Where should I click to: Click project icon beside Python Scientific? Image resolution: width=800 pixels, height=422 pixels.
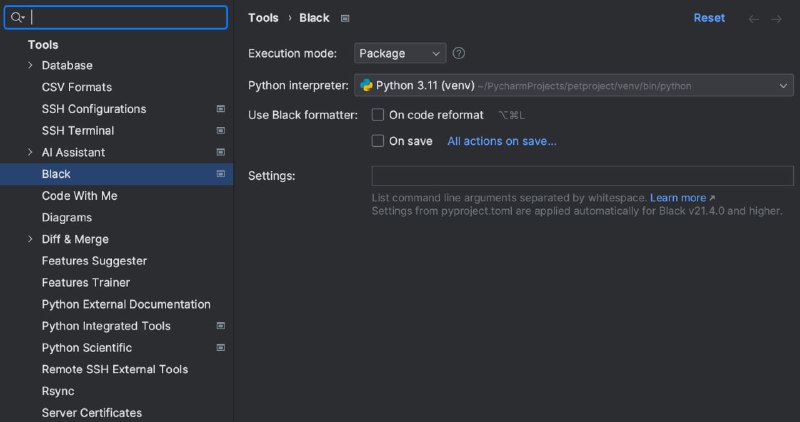(x=220, y=347)
